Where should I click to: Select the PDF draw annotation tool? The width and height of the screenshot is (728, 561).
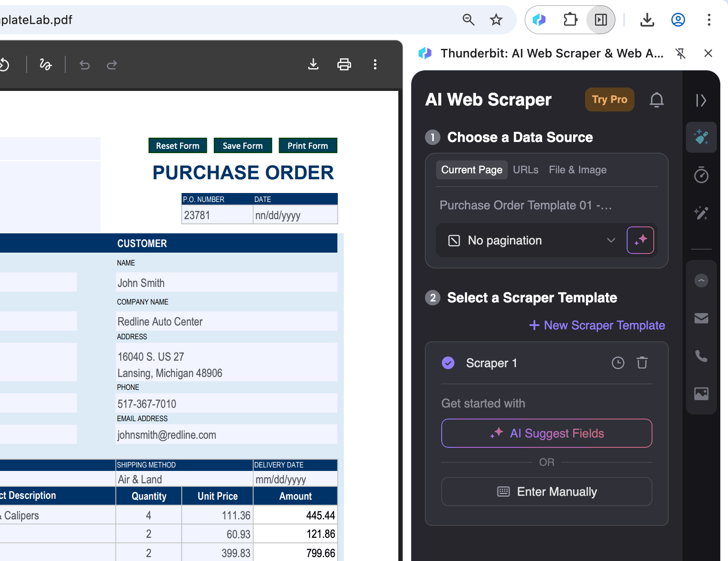coord(45,64)
